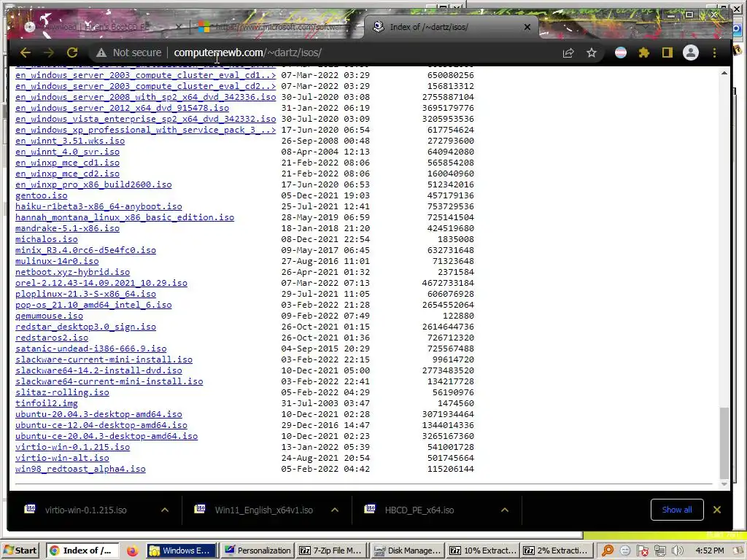
Task: Open ubuntu-20.04.3-desktop-amd64.iso link
Action: [98, 415]
